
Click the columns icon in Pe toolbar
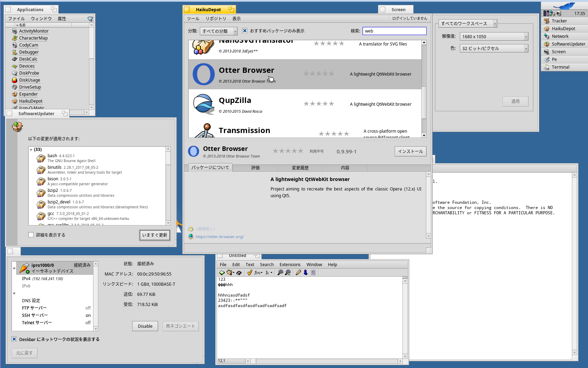pyautogui.click(x=313, y=273)
